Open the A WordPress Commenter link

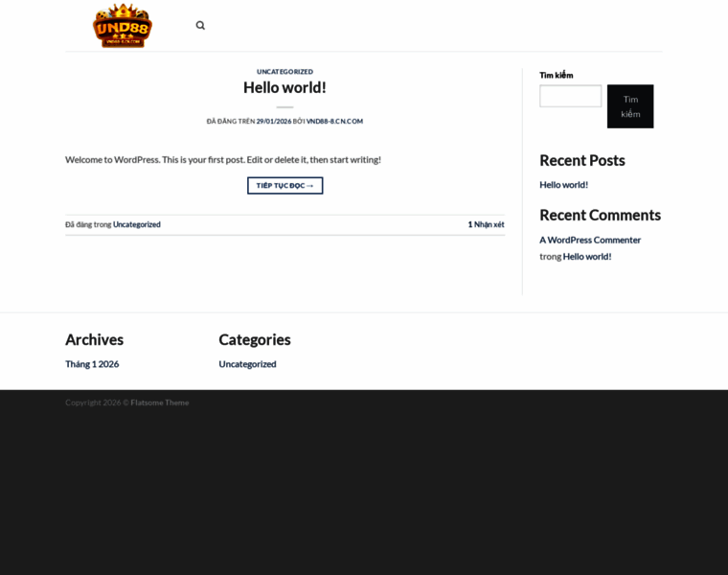point(590,240)
